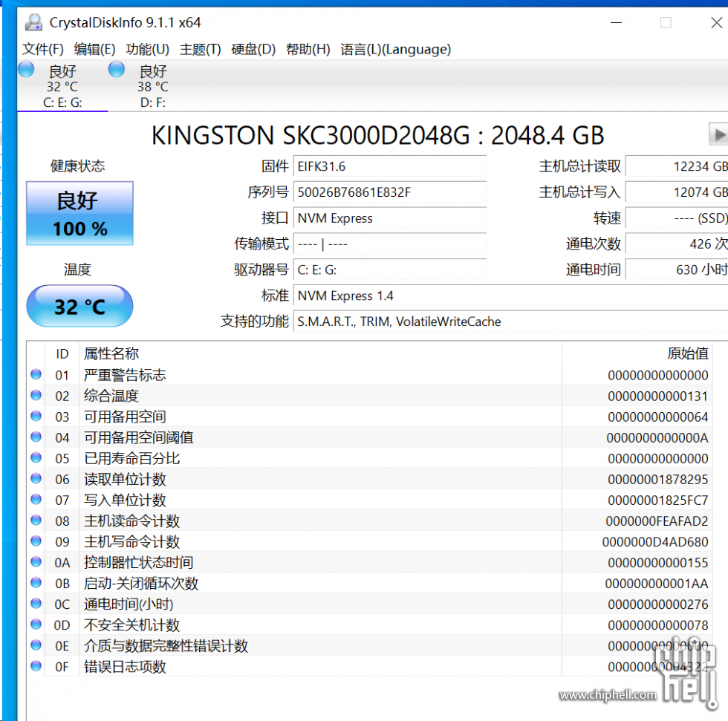
Task: Click the supported features field S.M.A.R.T., TRIM
Action: point(511,322)
